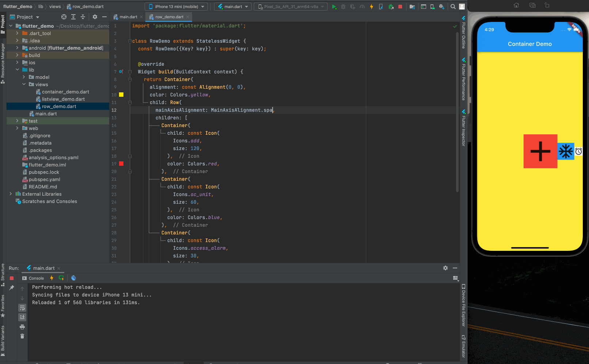This screenshot has height=364, width=589.
Task: Open Project Structure icon in toolbar
Action: pyautogui.click(x=412, y=7)
